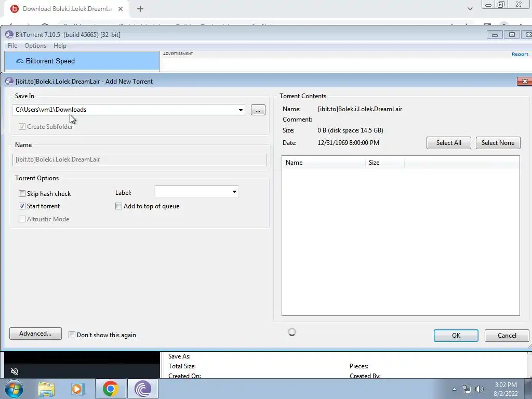Click Select All files button

(448, 143)
